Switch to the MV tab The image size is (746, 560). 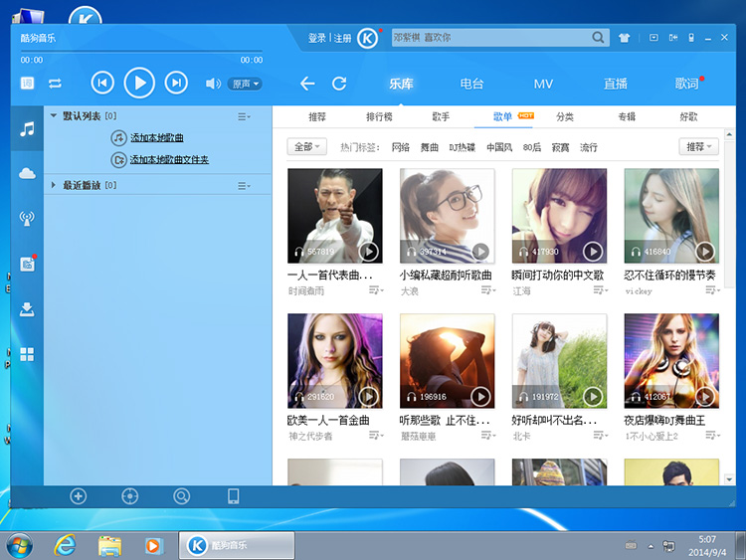pos(543,85)
